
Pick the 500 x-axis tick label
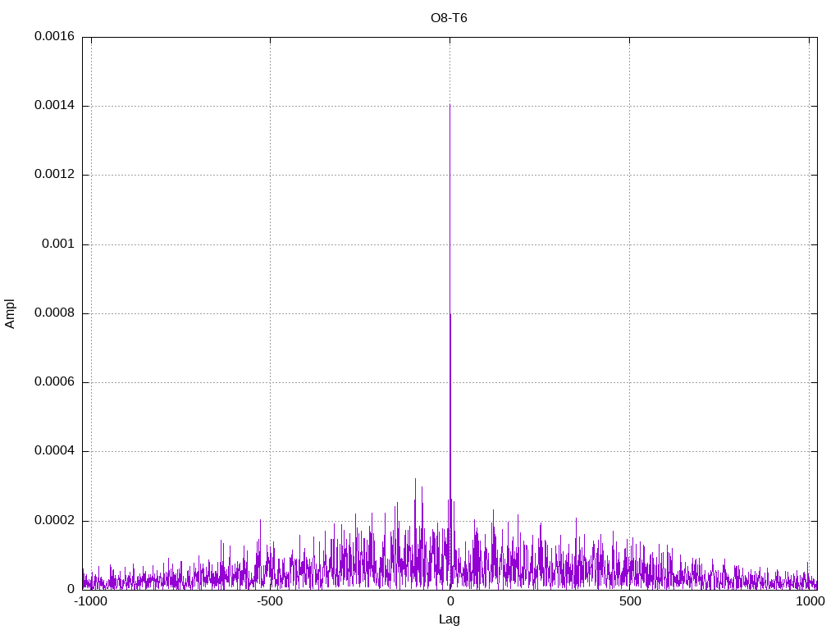click(x=629, y=601)
